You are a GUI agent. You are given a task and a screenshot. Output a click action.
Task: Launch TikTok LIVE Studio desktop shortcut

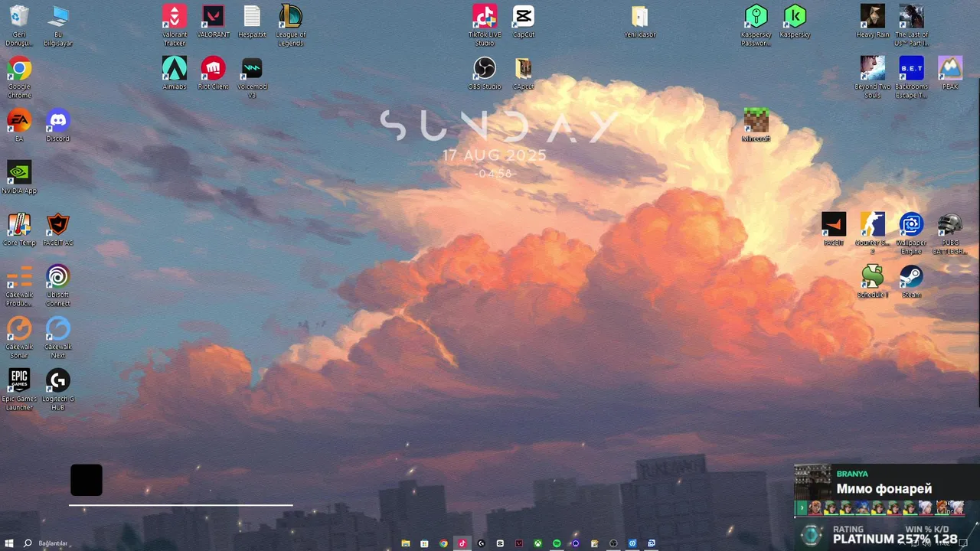(485, 25)
